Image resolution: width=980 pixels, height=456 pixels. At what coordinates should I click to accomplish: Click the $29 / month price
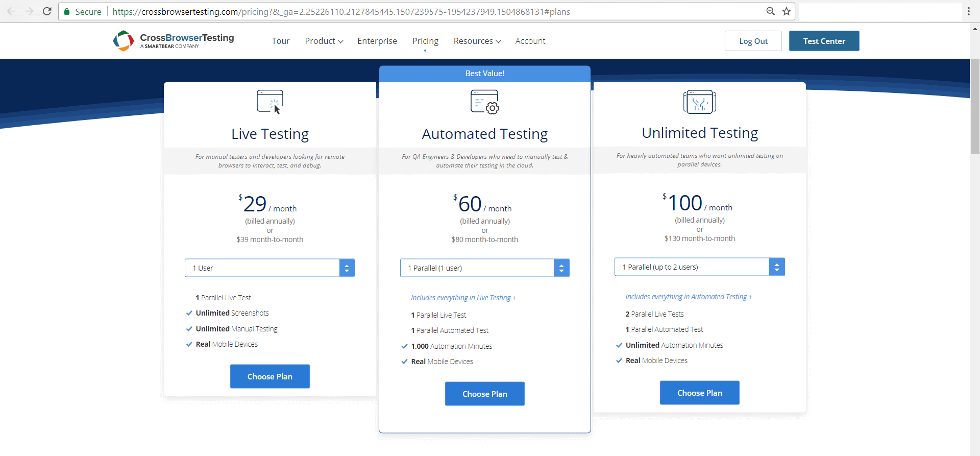pyautogui.click(x=267, y=204)
